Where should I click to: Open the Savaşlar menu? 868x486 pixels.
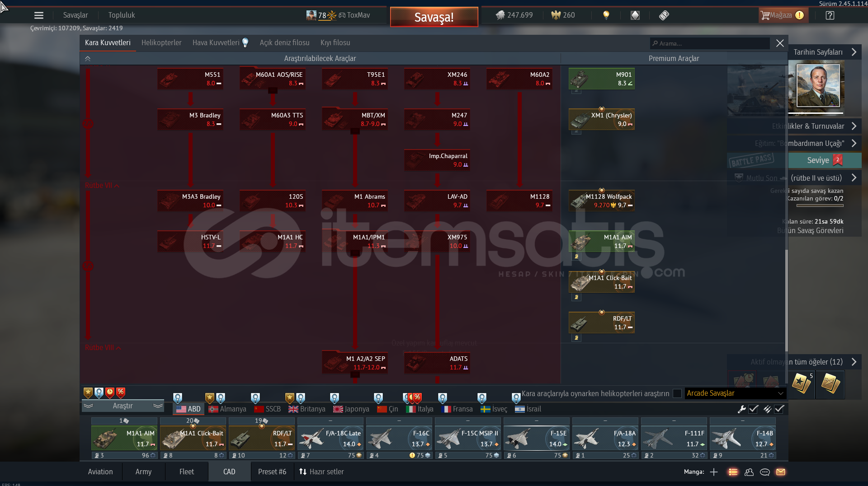click(x=75, y=15)
